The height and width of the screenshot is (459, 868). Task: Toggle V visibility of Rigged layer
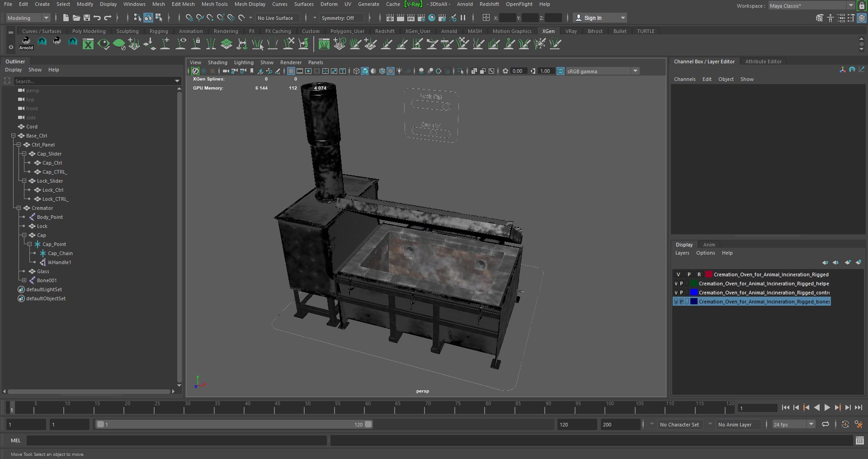(678, 274)
